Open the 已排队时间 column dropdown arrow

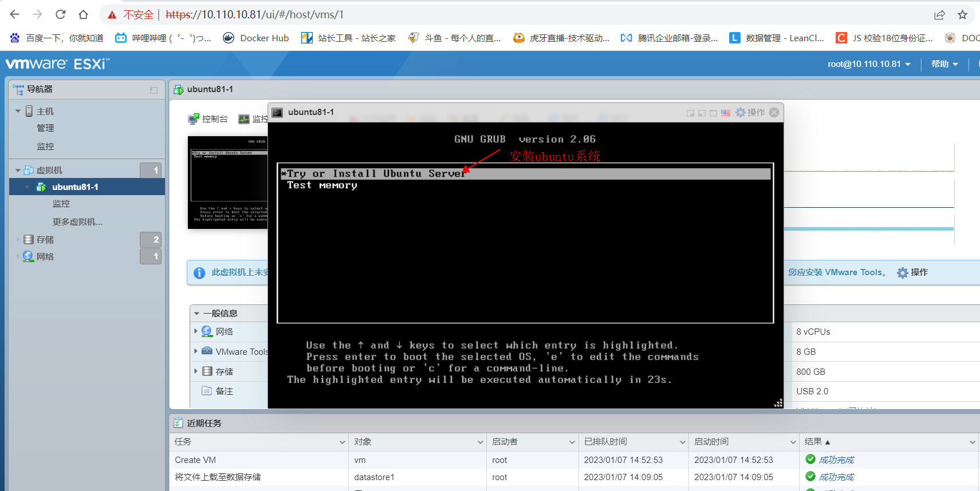[x=683, y=442]
